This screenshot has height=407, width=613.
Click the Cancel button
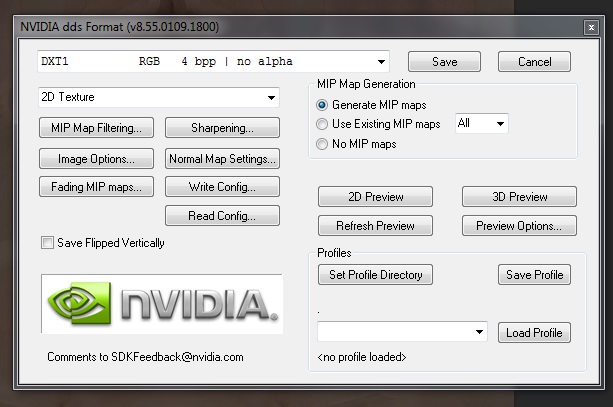pos(534,62)
